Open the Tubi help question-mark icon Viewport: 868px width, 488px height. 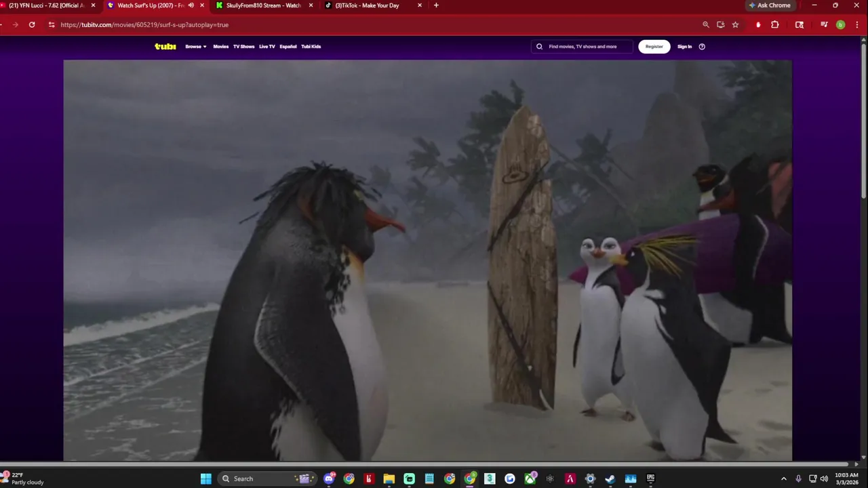coord(702,47)
